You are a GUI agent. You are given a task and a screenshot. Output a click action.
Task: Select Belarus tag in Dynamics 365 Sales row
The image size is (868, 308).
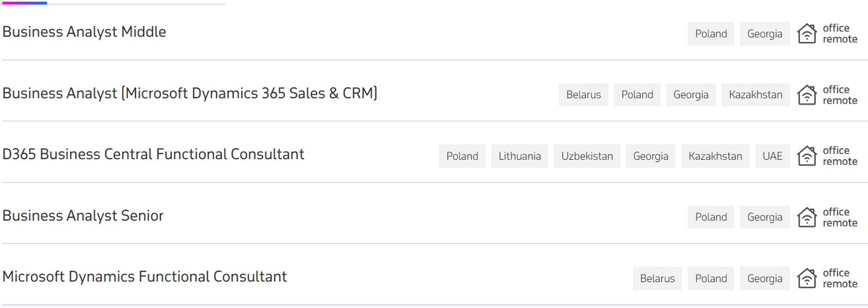pos(584,95)
